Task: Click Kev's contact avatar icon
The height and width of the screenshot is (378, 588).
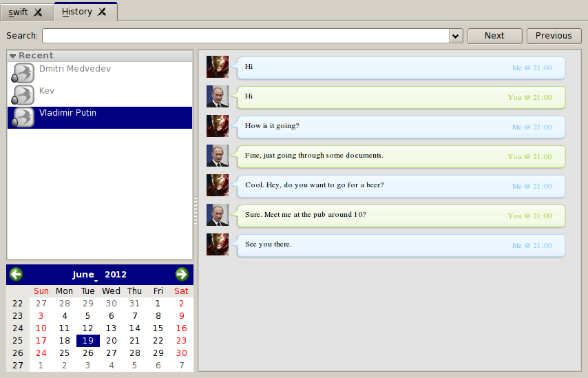Action: tap(23, 96)
